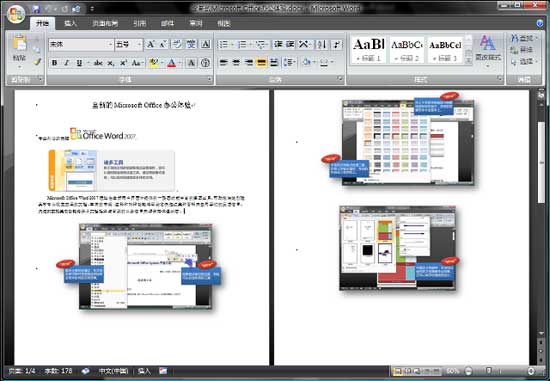550x381 pixels.
Task: Click the Sort paragraph icon
Action: [x=322, y=44]
